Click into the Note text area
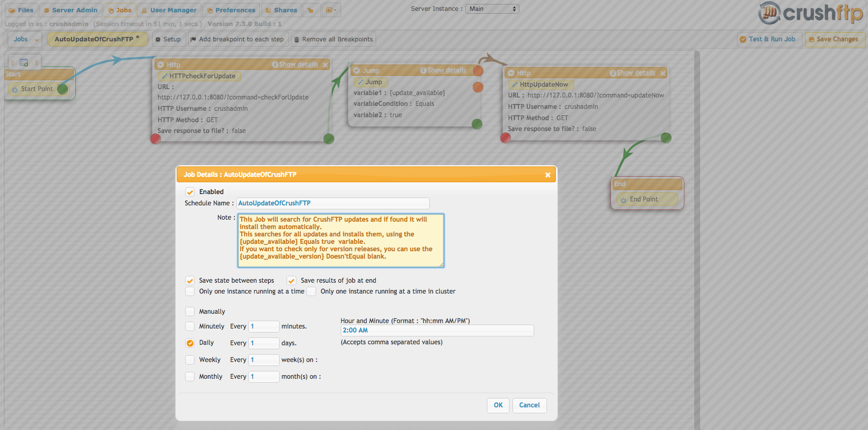 click(x=341, y=240)
